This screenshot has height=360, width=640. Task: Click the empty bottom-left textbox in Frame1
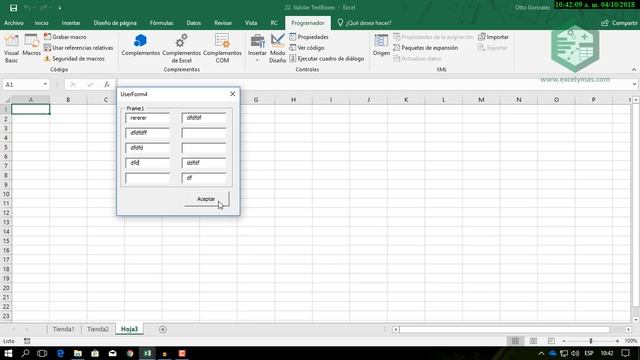[x=147, y=178]
